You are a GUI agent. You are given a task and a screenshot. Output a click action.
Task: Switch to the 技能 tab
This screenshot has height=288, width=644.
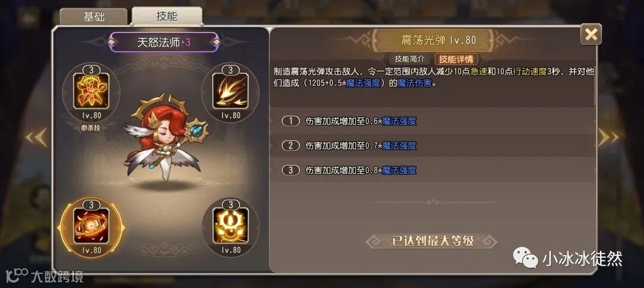167,16
